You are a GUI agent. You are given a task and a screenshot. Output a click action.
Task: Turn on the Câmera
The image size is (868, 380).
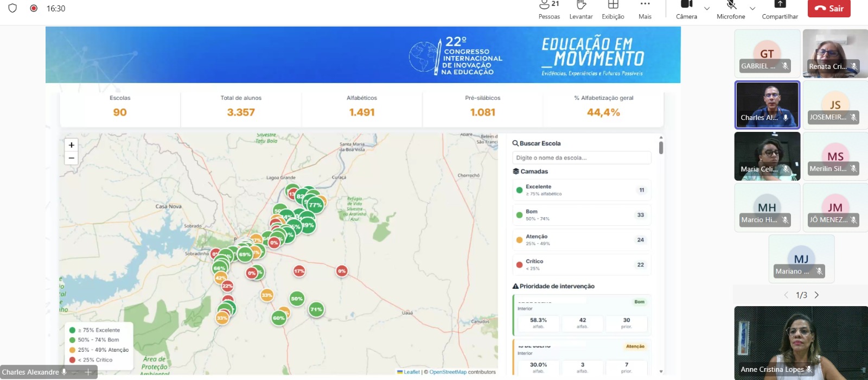click(x=686, y=10)
